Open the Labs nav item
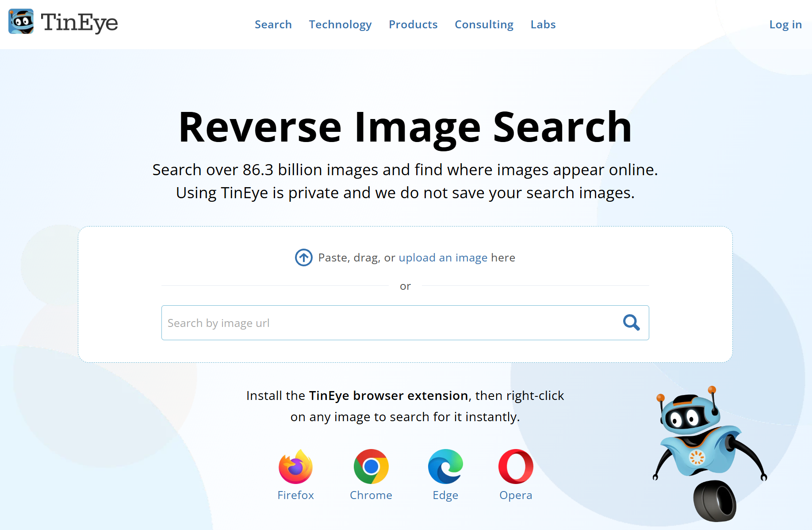Image resolution: width=812 pixels, height=530 pixels. tap(543, 24)
